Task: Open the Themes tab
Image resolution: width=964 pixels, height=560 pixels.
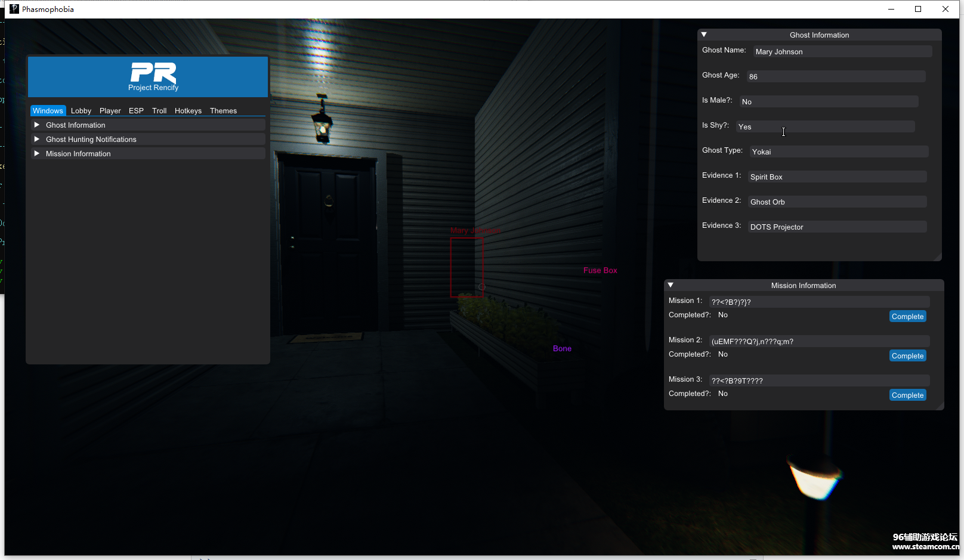Action: pyautogui.click(x=223, y=111)
